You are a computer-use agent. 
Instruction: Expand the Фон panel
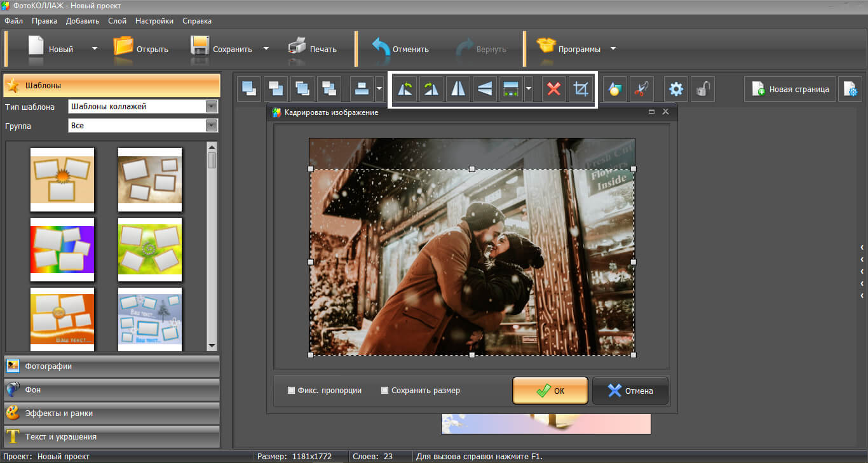(112, 390)
